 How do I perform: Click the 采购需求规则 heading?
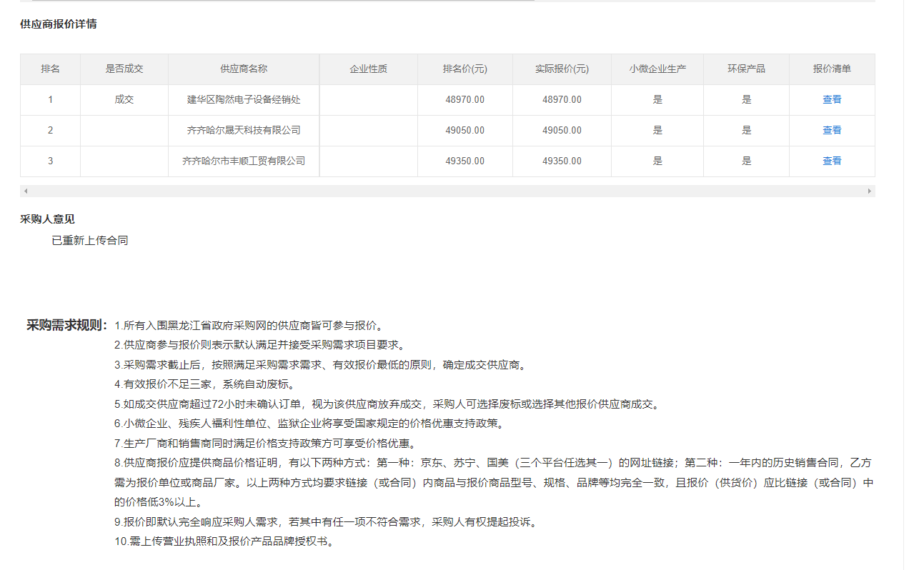pyautogui.click(x=63, y=323)
